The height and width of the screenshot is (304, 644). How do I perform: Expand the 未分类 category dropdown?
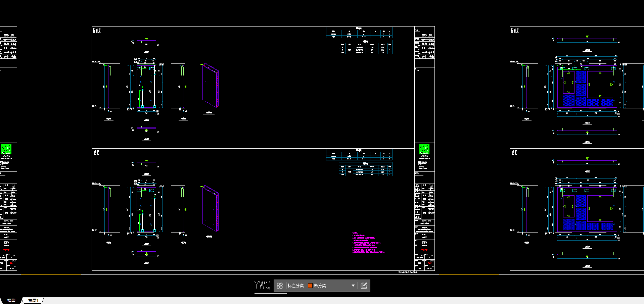pos(331,286)
